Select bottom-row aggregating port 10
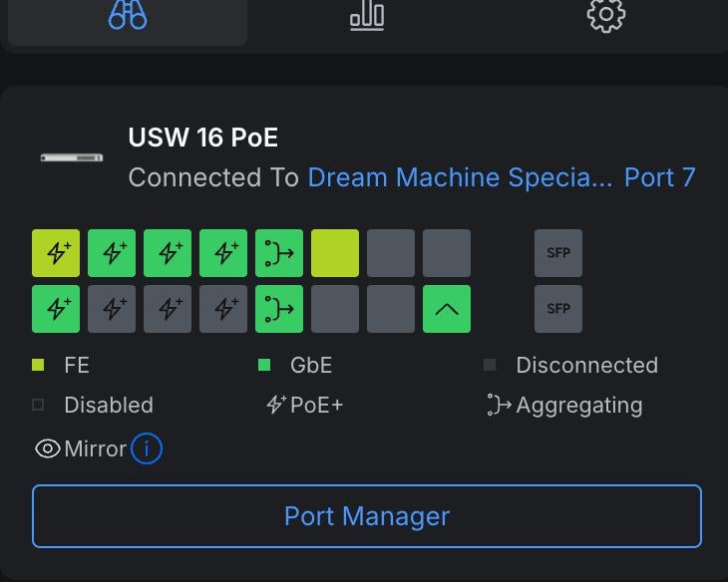The width and height of the screenshot is (728, 582). click(x=279, y=309)
